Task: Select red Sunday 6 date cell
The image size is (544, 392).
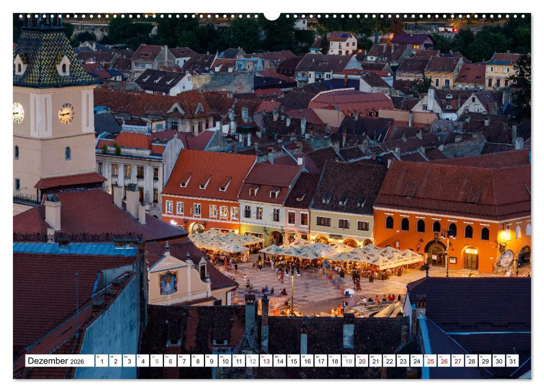Action: coord(170,361)
